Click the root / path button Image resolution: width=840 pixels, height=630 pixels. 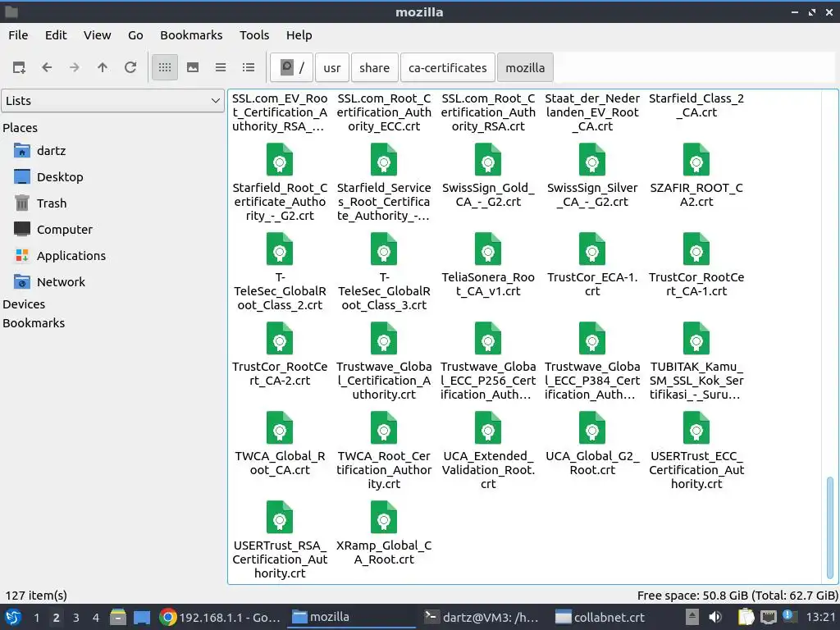click(x=292, y=67)
